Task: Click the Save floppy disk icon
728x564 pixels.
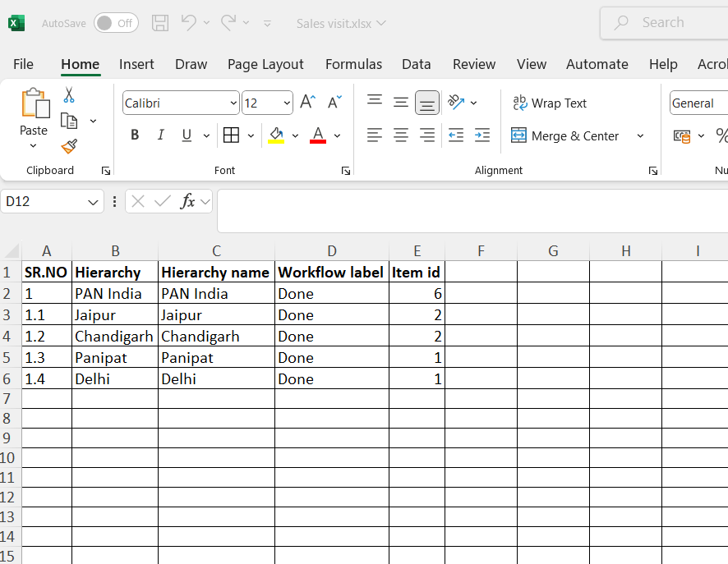Action: tap(160, 23)
